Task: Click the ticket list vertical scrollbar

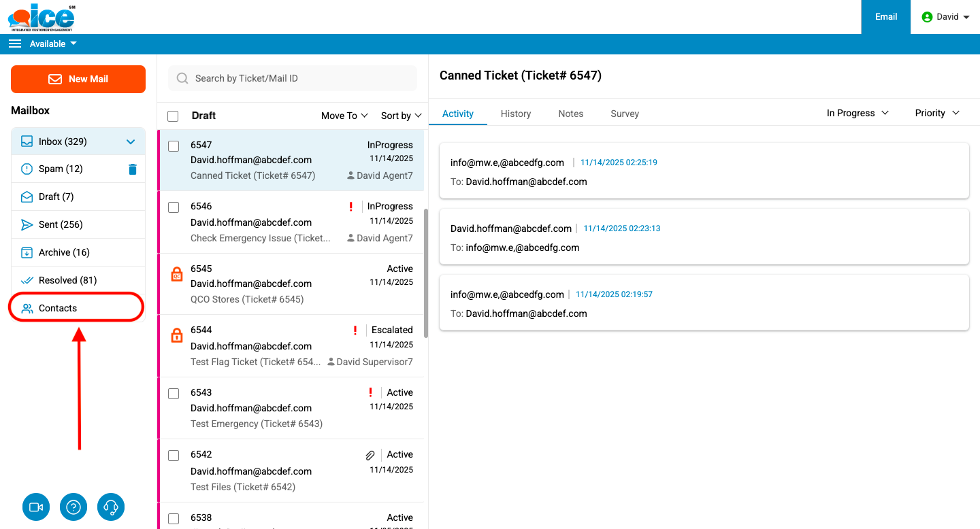Action: pyautogui.click(x=426, y=272)
